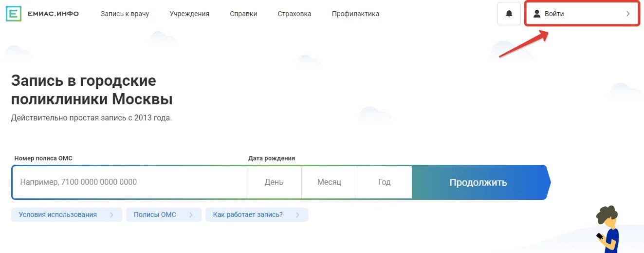Open notifications bell icon
The height and width of the screenshot is (253, 644).
(x=509, y=14)
